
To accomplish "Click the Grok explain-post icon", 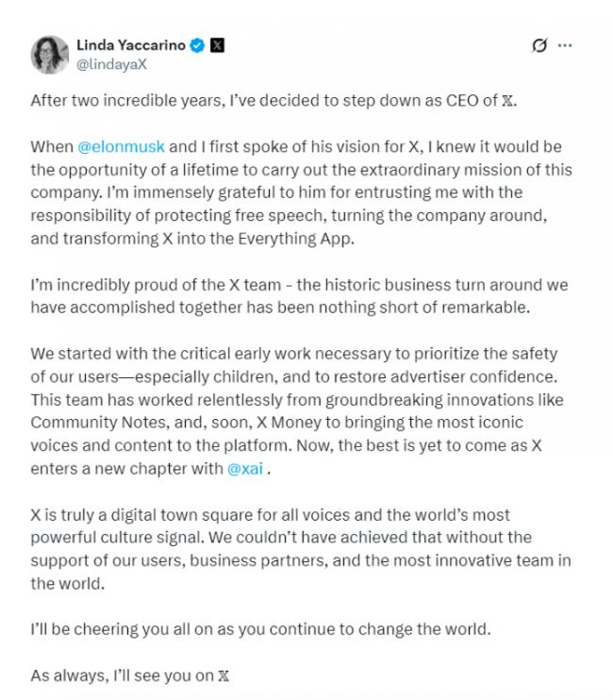I will click(x=540, y=45).
